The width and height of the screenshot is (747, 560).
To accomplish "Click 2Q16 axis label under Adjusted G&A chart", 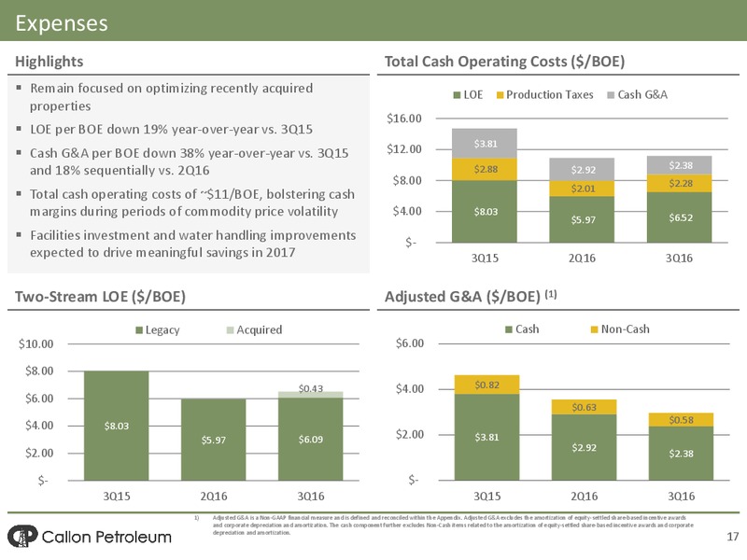I will tap(584, 497).
